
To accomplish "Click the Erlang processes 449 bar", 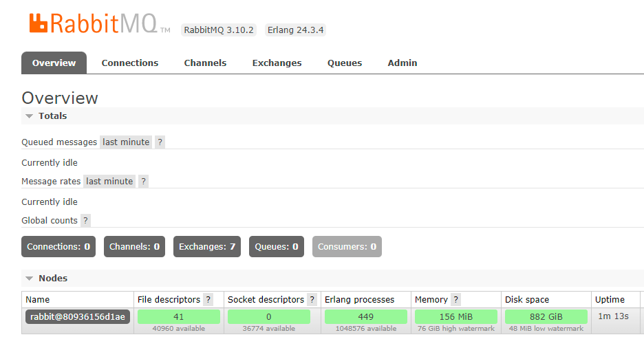I will tap(366, 317).
